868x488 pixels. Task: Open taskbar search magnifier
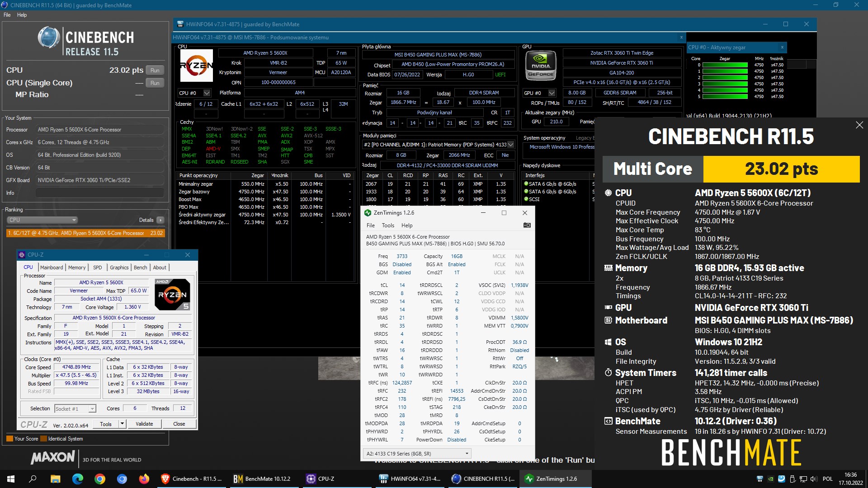click(33, 479)
